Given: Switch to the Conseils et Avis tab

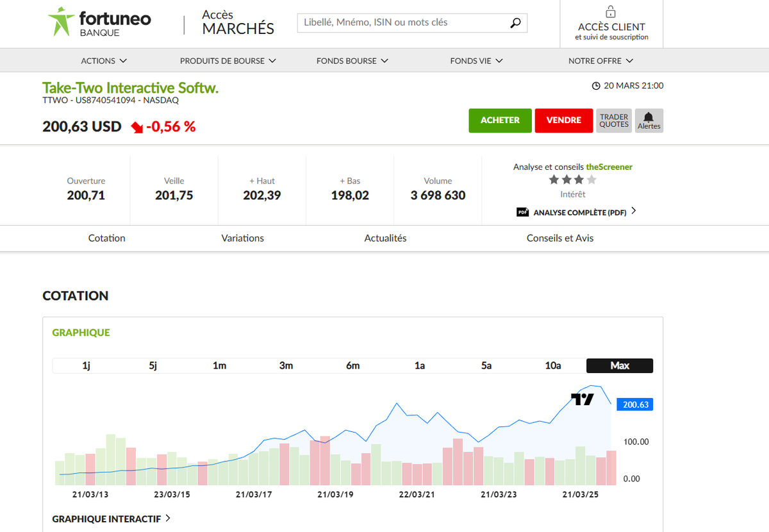Looking at the screenshot, I should coord(560,238).
